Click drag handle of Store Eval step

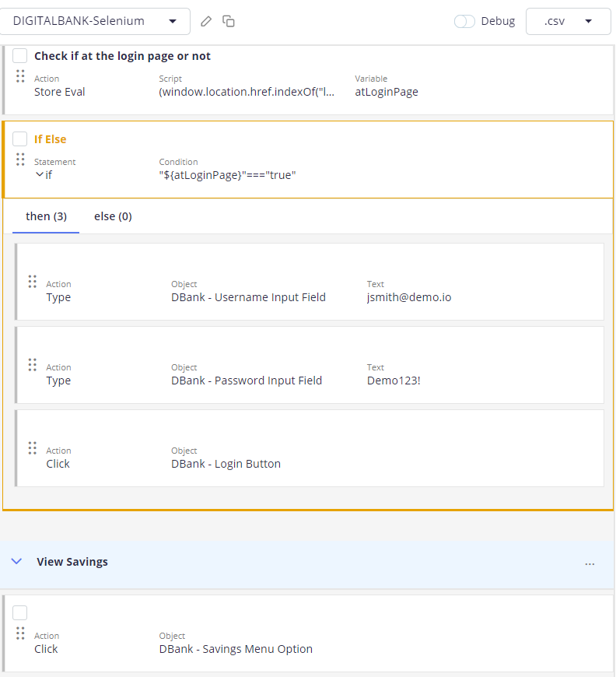tap(20, 76)
